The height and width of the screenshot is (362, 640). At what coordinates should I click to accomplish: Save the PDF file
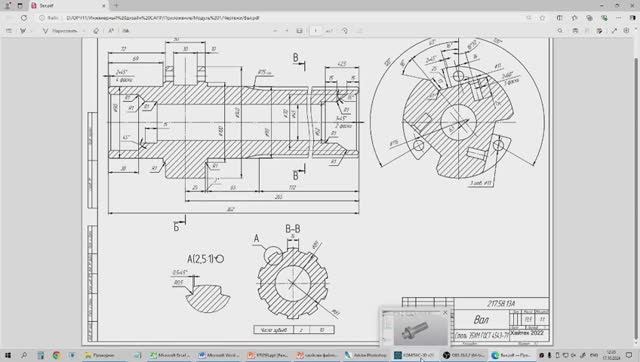(x=587, y=31)
